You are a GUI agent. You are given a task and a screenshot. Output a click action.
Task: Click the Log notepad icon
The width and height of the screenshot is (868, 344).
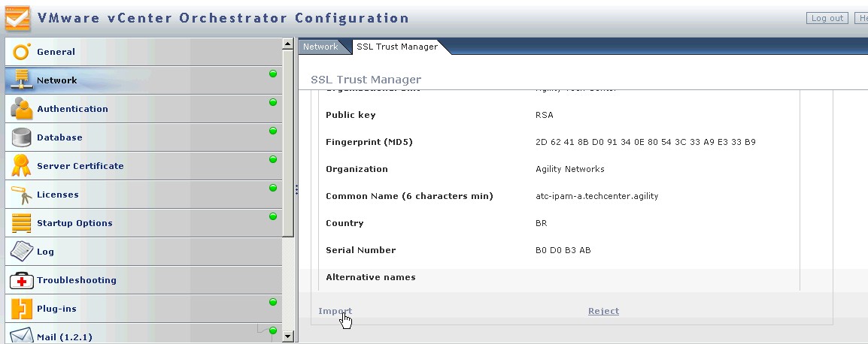[21, 252]
